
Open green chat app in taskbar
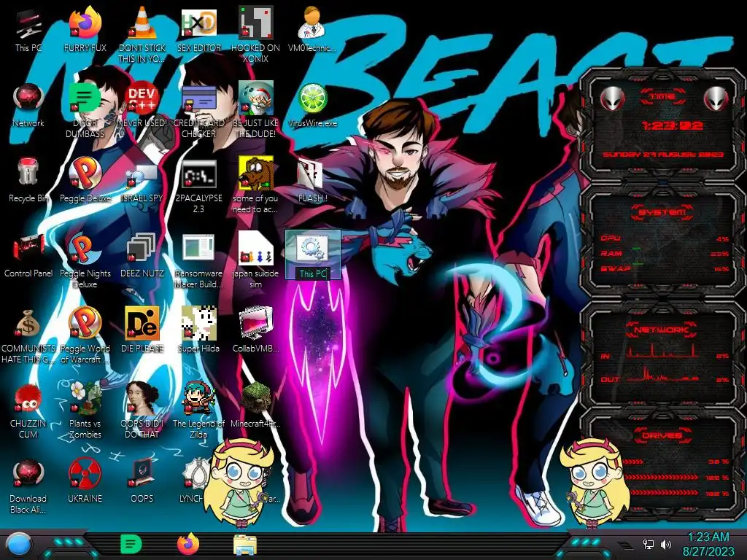131,544
